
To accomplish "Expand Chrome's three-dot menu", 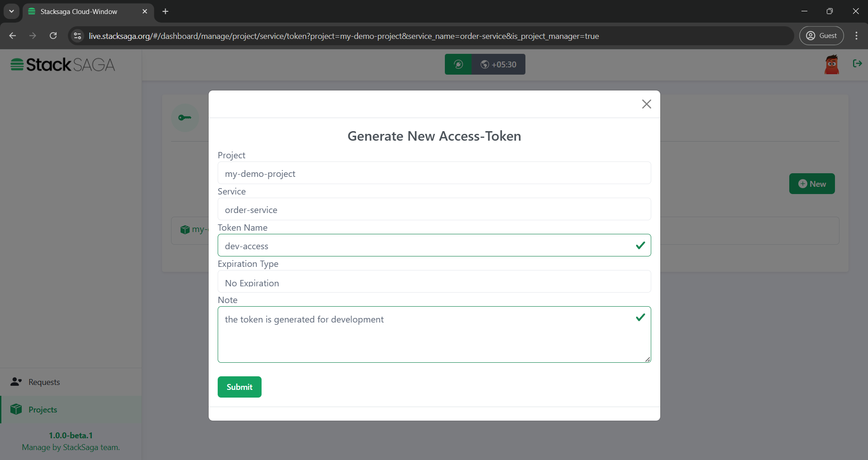I will click(856, 36).
